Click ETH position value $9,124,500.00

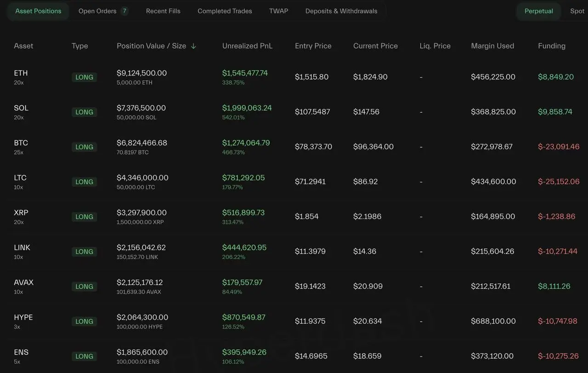click(x=141, y=73)
